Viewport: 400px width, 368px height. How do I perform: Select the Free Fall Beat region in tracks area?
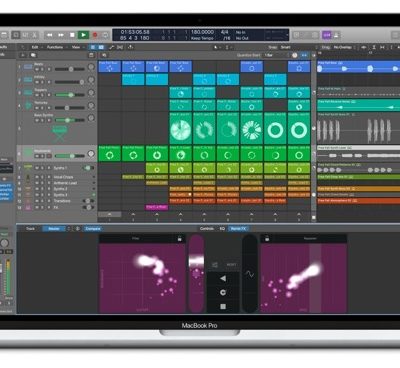point(359,67)
